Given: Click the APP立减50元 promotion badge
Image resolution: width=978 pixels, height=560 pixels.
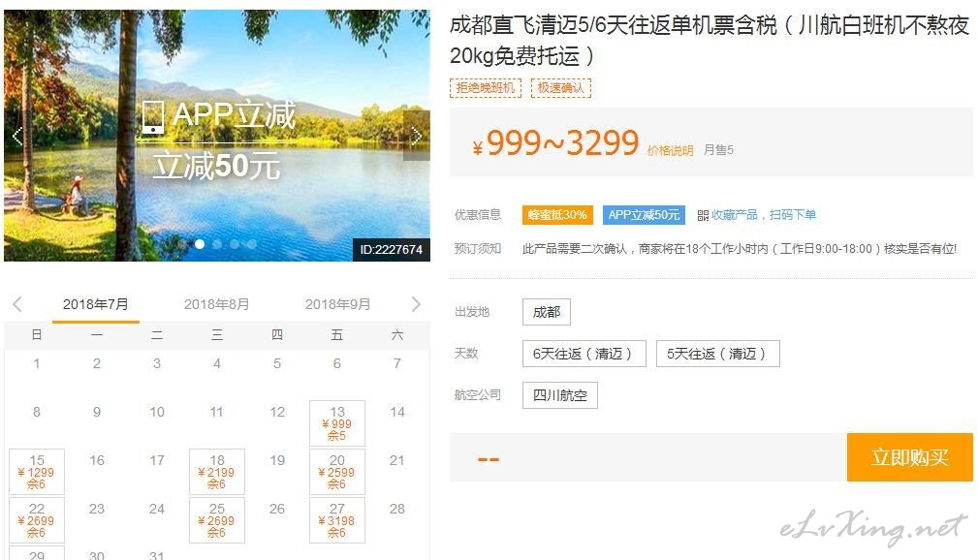Looking at the screenshot, I should (x=644, y=215).
